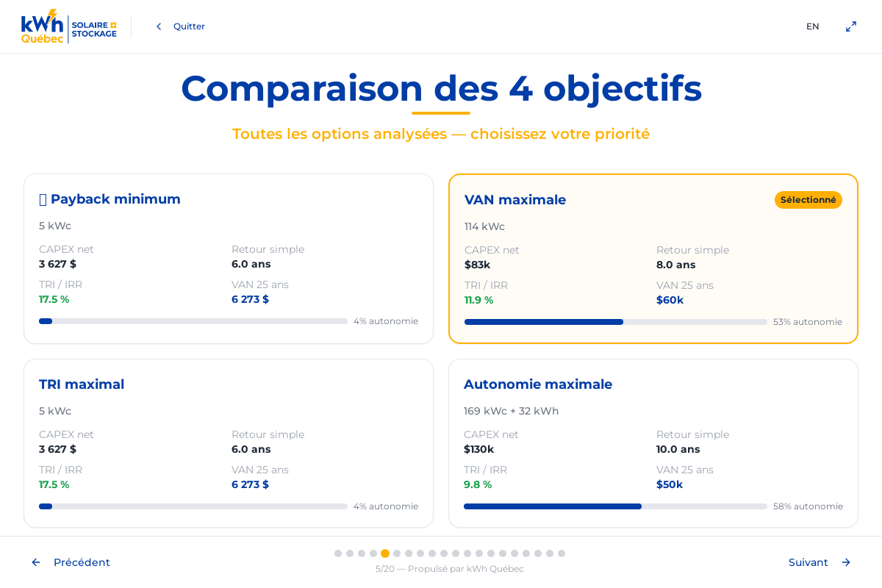The width and height of the screenshot is (882, 588).
Task: Click the forward arrow beside Suivant
Action: tap(846, 562)
